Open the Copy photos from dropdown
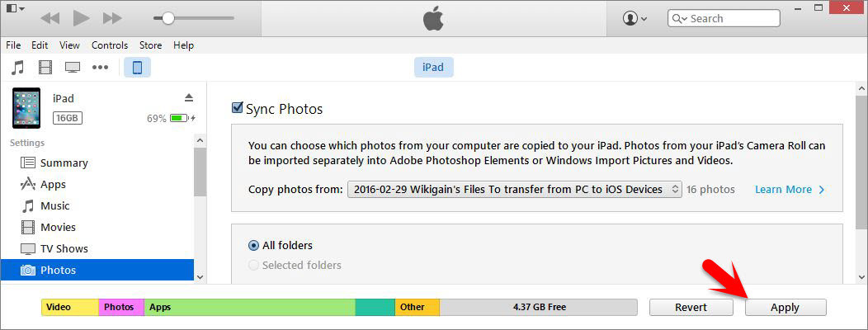Image resolution: width=868 pixels, height=330 pixels. [x=514, y=190]
